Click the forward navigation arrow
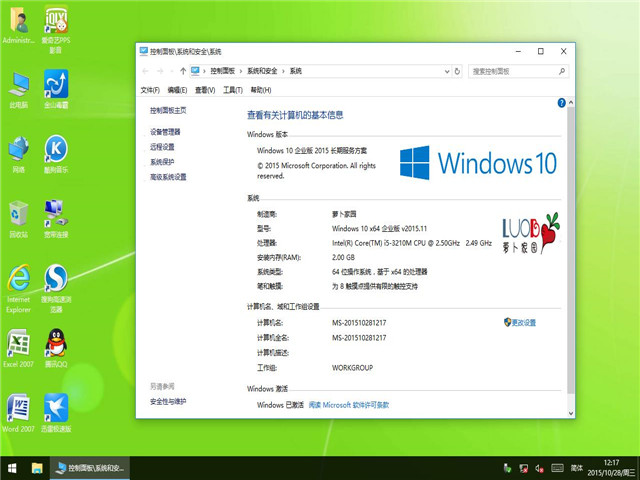 (x=160, y=71)
